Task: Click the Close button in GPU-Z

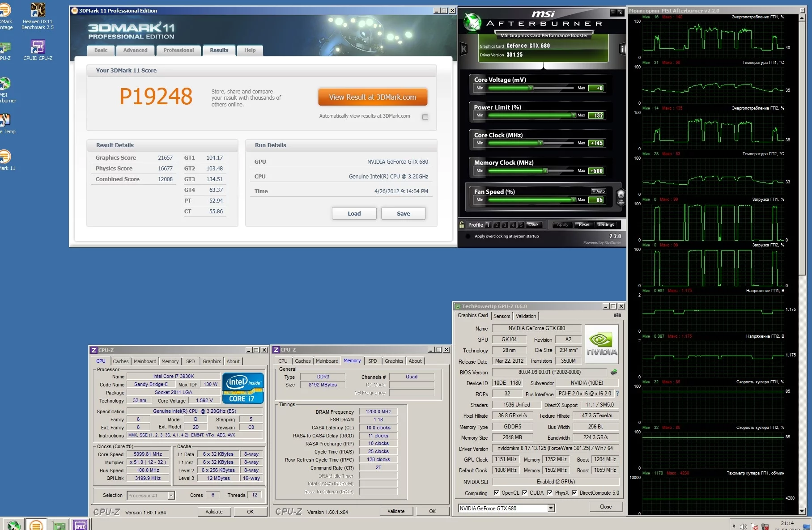Action: click(x=606, y=507)
